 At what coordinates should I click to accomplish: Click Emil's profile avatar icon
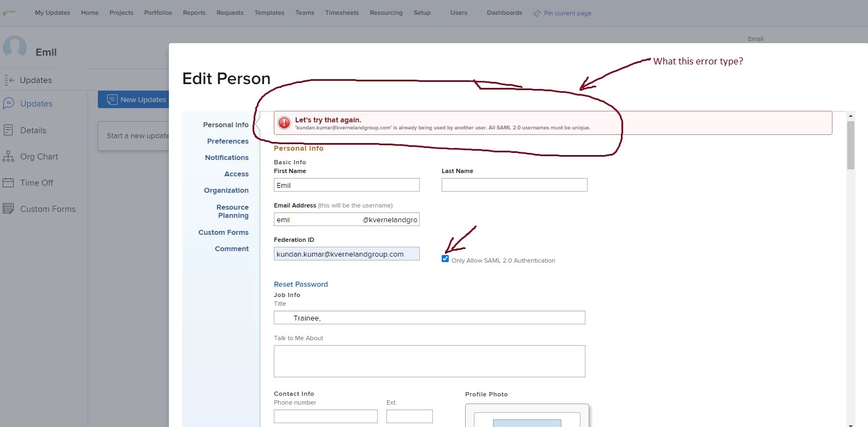click(15, 47)
